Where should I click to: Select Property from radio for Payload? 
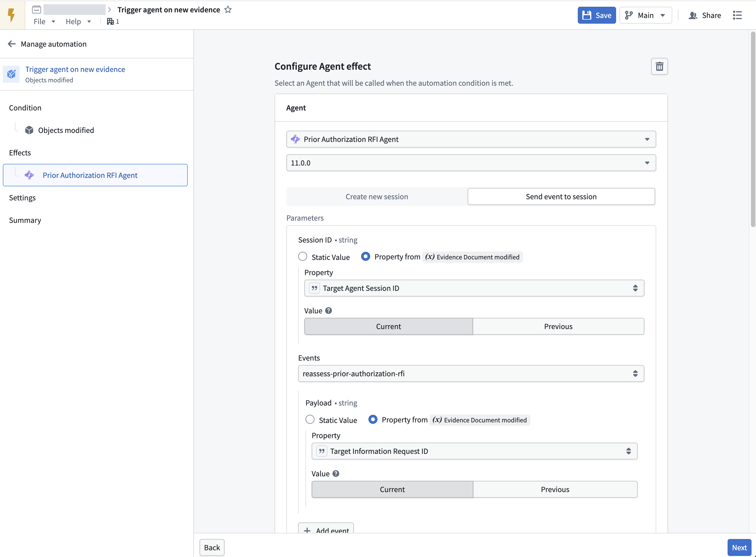point(373,419)
